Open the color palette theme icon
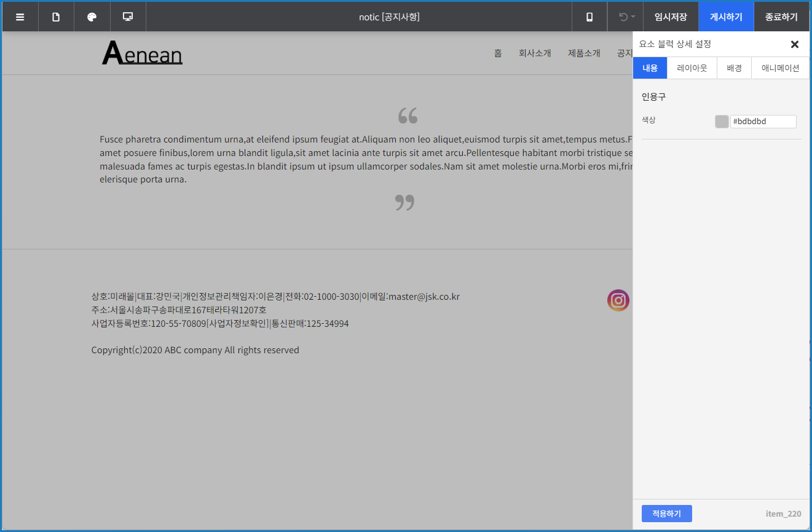 (92, 17)
